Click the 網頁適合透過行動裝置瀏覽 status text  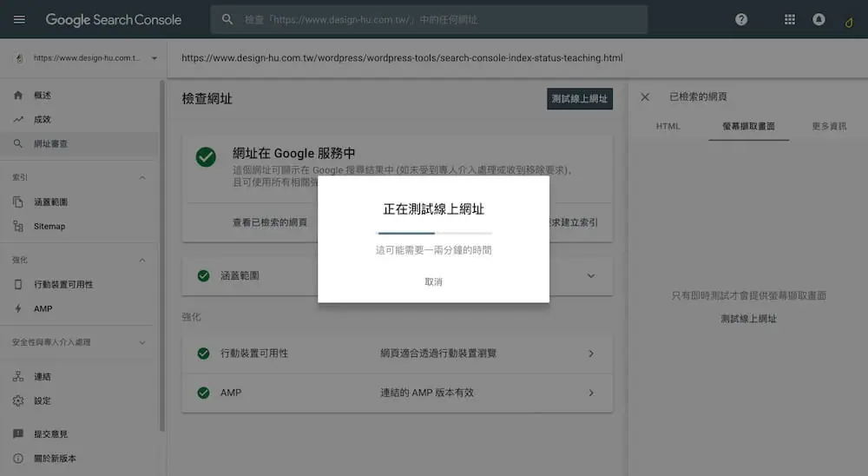(x=437, y=354)
